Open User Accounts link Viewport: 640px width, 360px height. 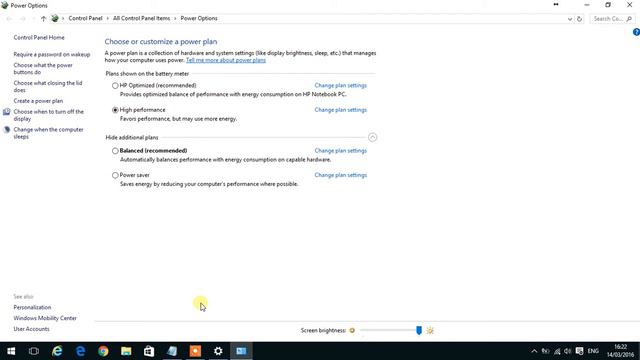click(31, 329)
